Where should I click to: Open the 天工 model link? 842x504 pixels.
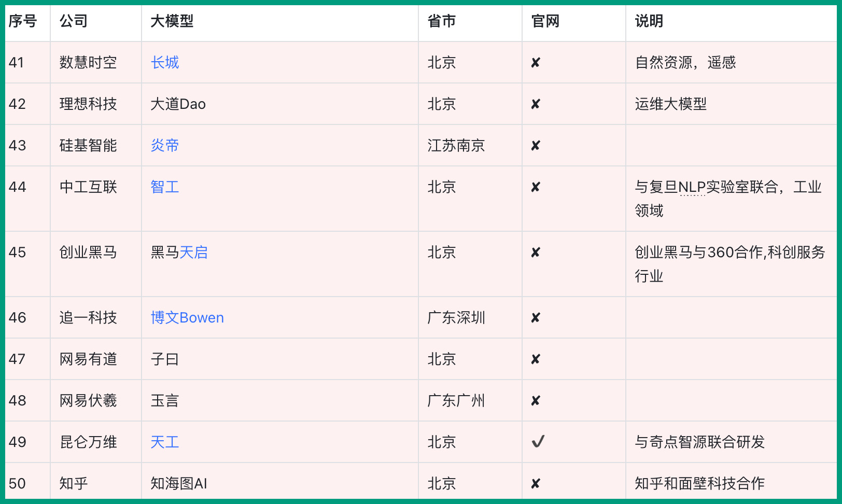[165, 442]
